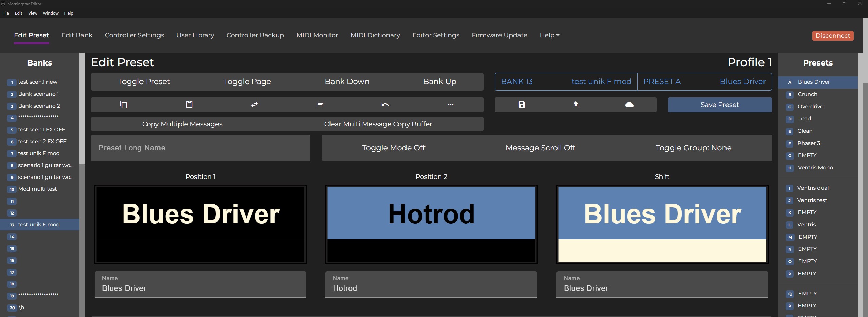The width and height of the screenshot is (868, 317).
Task: Open the User Library tab
Action: click(195, 35)
